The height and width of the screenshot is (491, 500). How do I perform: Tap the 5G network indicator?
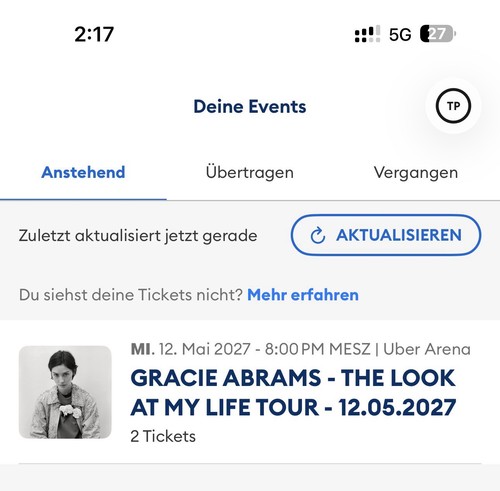point(400,34)
